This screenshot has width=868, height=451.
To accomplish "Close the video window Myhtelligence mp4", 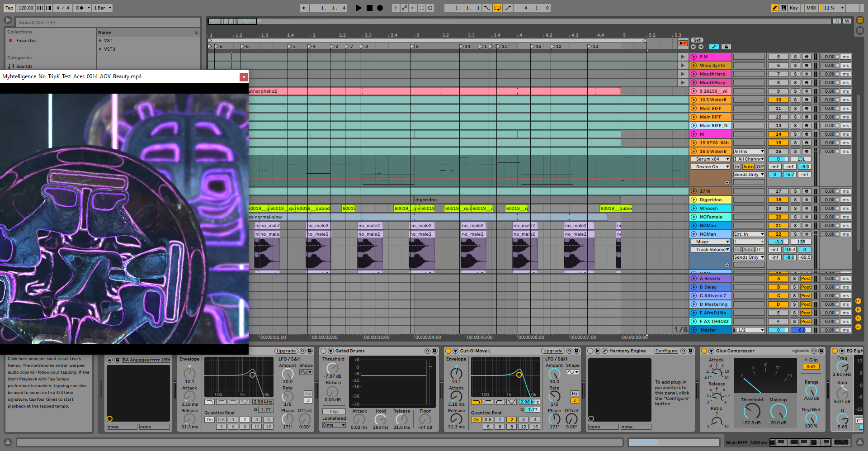I will tap(244, 77).
